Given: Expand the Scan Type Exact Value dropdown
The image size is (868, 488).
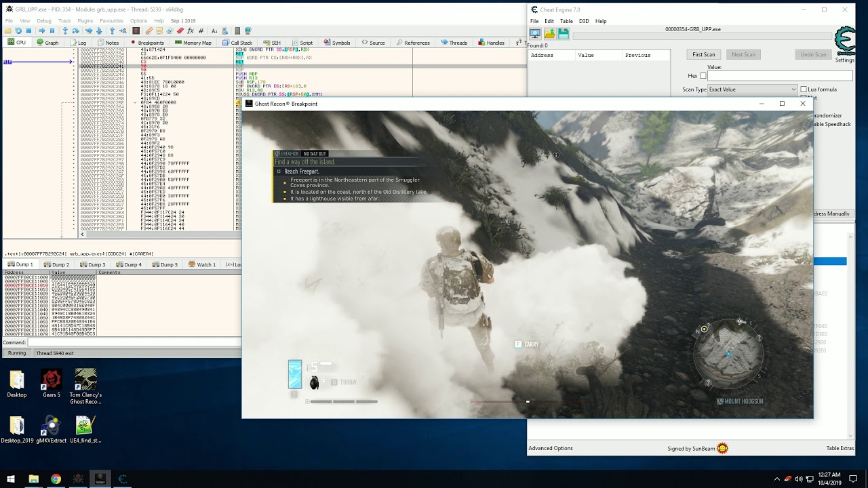Looking at the screenshot, I should [x=753, y=89].
